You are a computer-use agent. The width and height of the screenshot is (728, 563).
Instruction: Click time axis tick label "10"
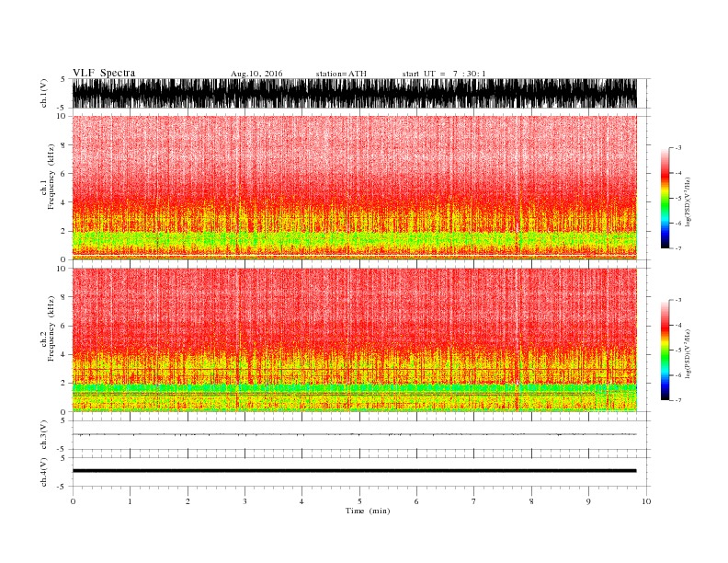coord(646,501)
